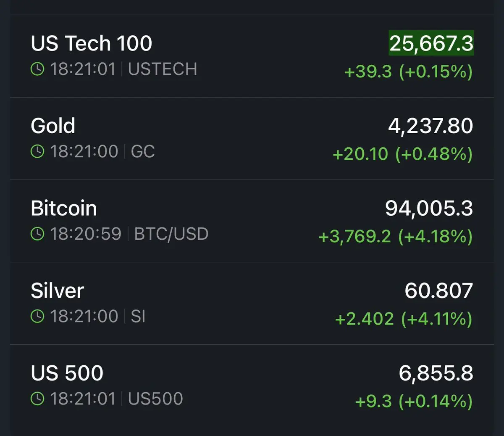Click the US 500 price 6,855.8

[x=436, y=373]
